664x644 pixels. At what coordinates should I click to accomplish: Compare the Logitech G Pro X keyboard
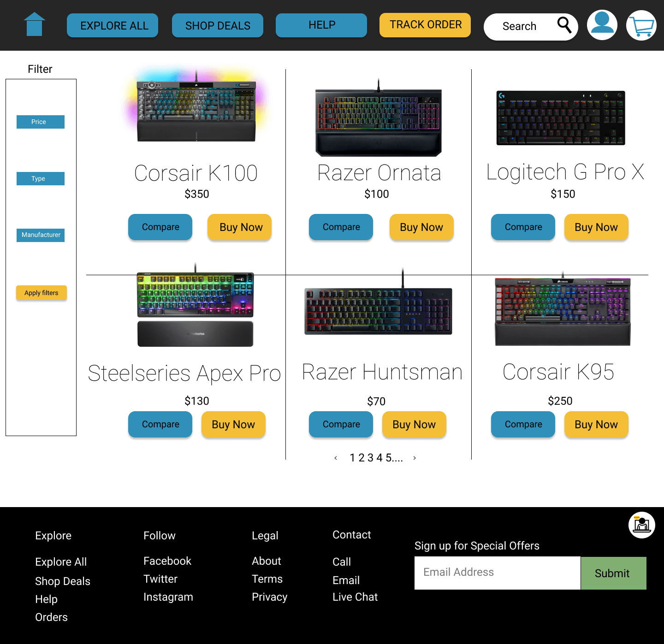[x=523, y=227]
